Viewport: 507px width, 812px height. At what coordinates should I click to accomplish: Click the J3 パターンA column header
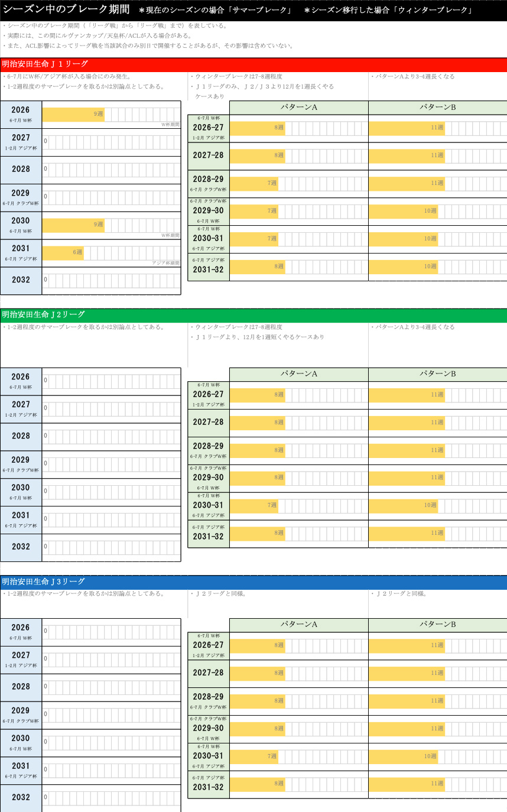[x=298, y=625]
